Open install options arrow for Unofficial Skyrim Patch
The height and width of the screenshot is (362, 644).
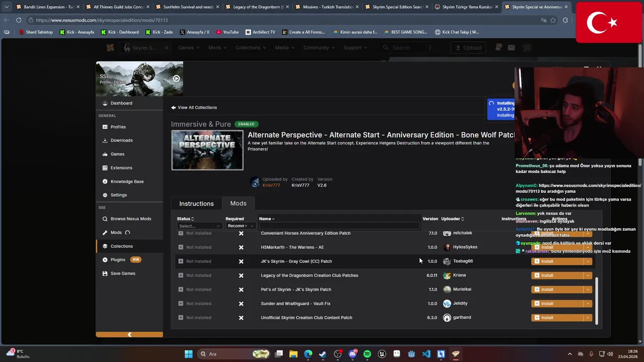point(588,318)
